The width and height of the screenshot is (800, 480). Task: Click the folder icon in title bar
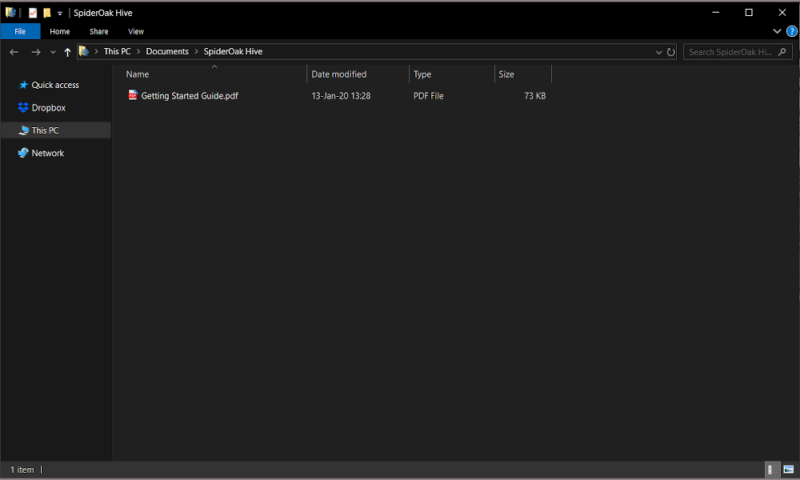tap(10, 12)
